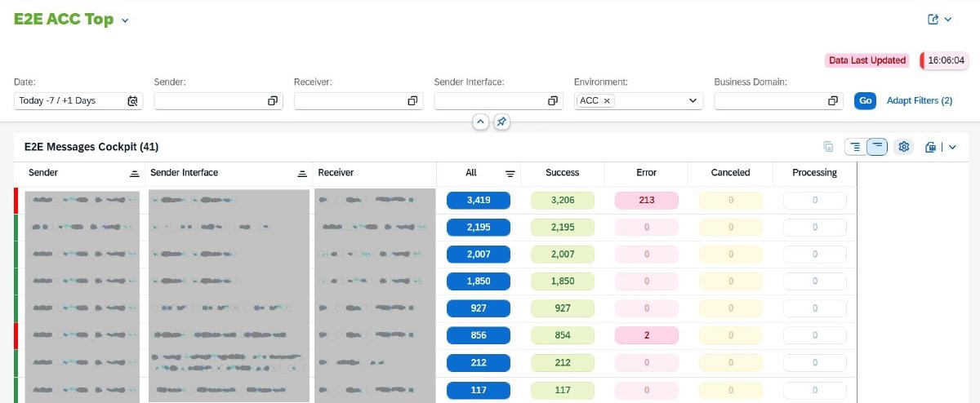Toggle the expand all rows view button
Viewport: 980px width, 403px height.
(855, 147)
